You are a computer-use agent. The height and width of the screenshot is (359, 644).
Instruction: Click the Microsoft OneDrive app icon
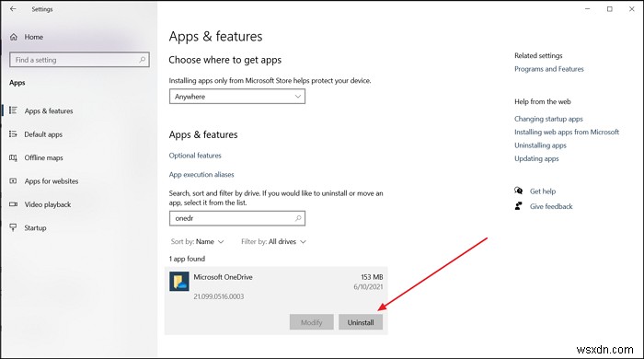point(179,282)
